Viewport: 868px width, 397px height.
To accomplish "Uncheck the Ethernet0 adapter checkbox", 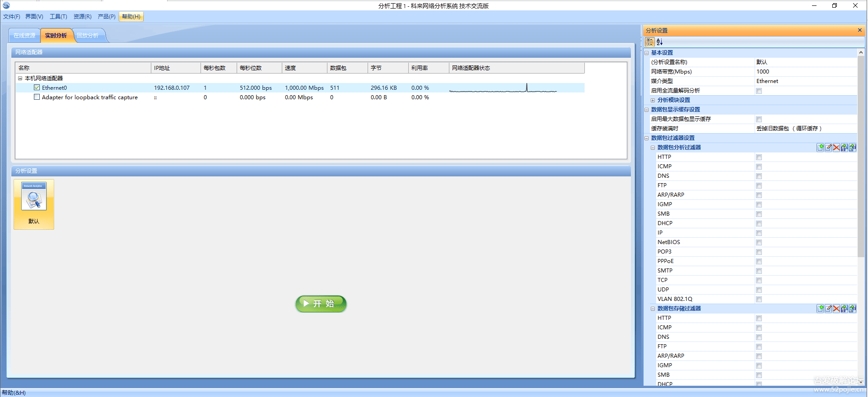I will [37, 88].
